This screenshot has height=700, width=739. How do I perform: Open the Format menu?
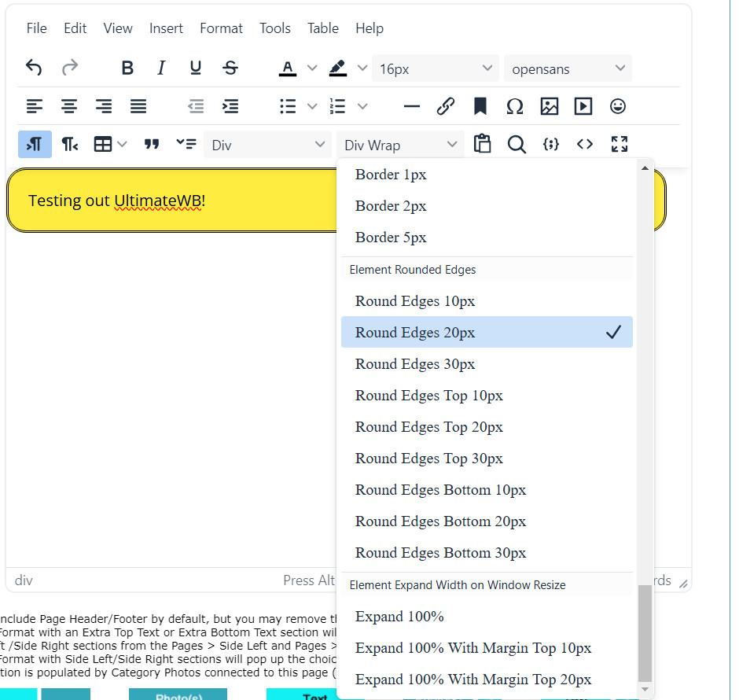coord(221,28)
